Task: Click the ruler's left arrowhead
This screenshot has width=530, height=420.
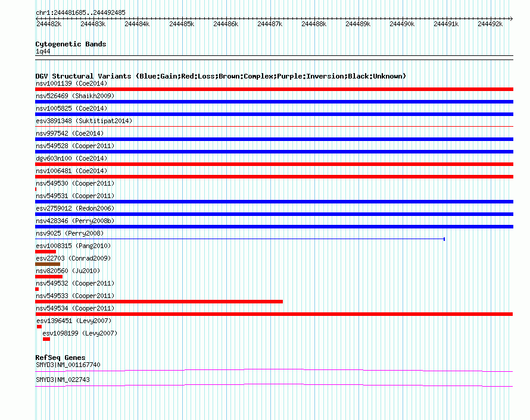Action: tap(37, 18)
